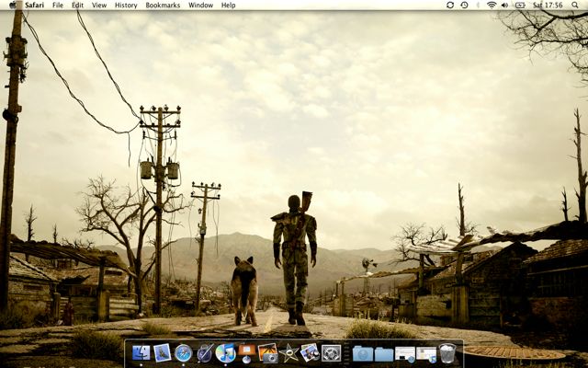Open the dark round pen icon in Dock
The width and height of the screenshot is (588, 368).
pos(205,353)
